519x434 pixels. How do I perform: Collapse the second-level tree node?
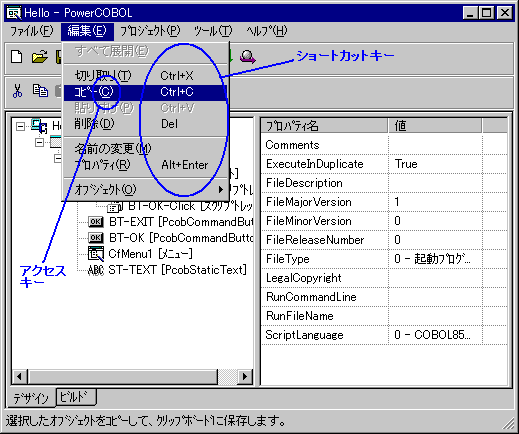39,143
